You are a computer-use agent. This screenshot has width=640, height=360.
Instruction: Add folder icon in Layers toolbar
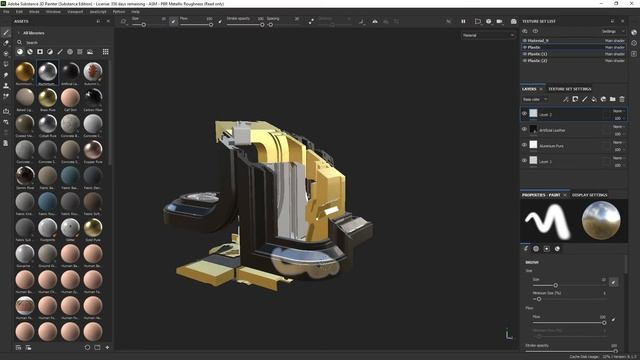coord(613,99)
